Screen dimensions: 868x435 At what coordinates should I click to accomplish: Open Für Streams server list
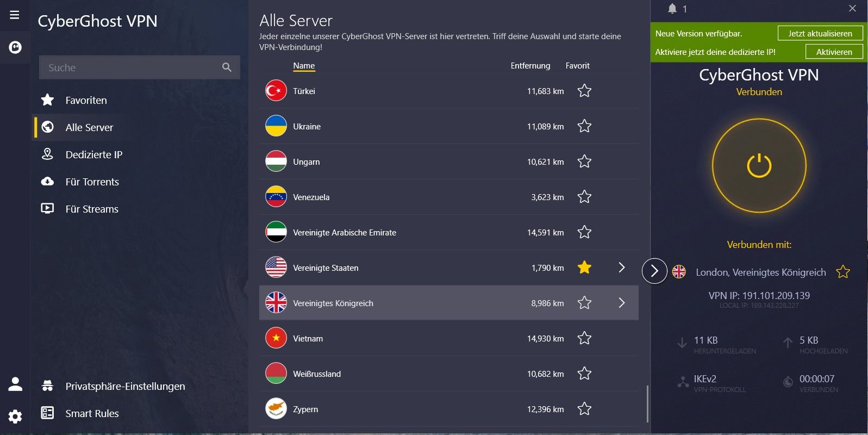coord(92,209)
